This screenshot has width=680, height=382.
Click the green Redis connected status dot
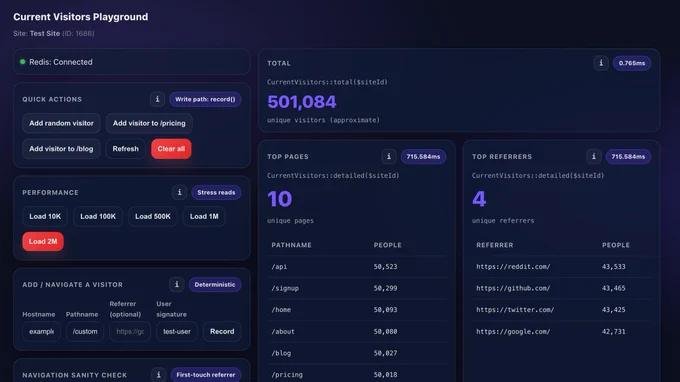tap(23, 62)
